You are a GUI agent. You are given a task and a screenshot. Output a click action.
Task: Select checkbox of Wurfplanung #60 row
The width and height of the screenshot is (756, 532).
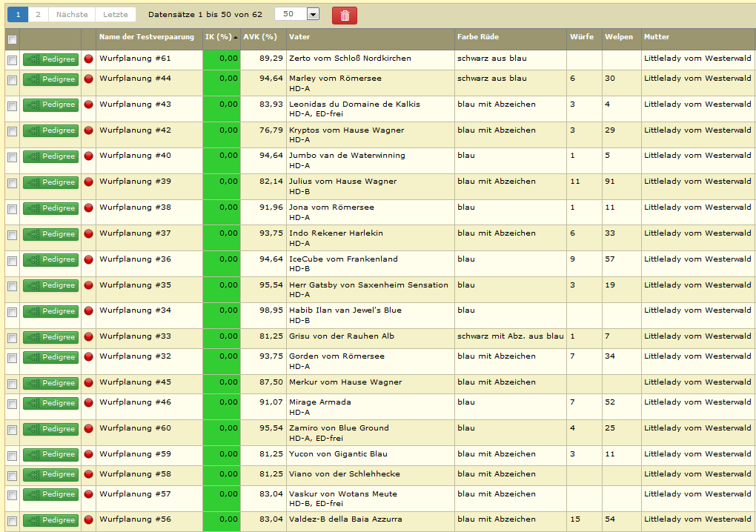tap(13, 430)
